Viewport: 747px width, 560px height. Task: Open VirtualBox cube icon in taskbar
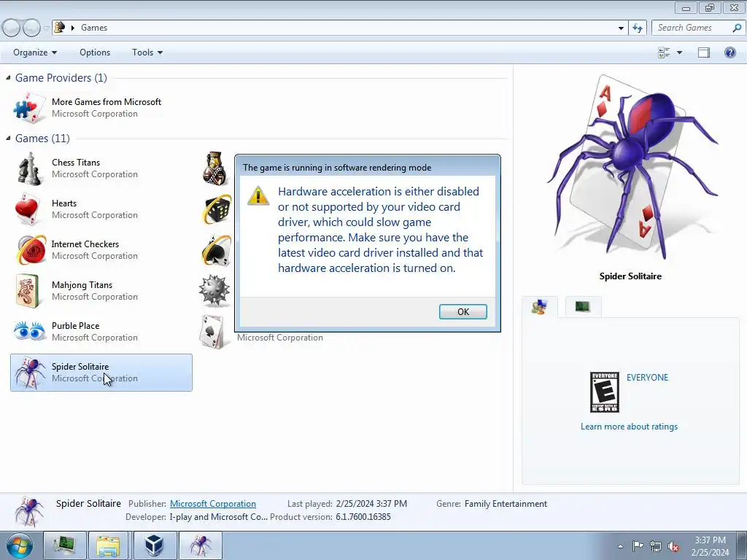coord(155,545)
